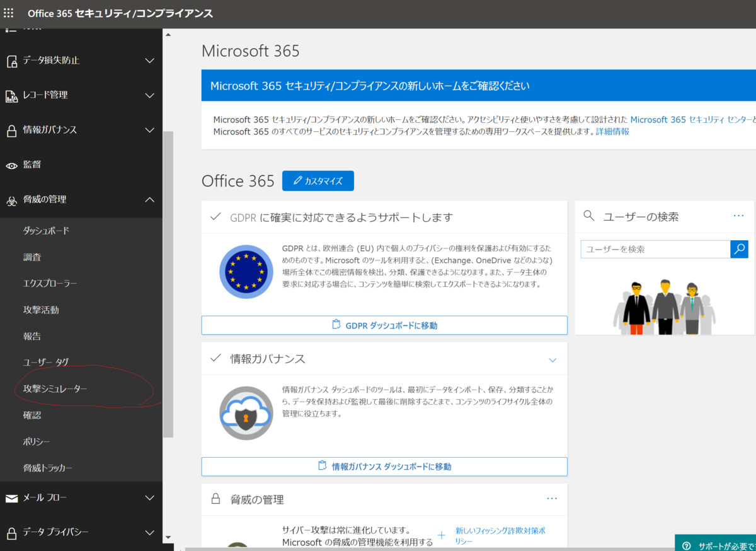Screen dimensions: 756x551
Task: Click the sidebar scrollbar thumb
Action: click(x=168, y=284)
